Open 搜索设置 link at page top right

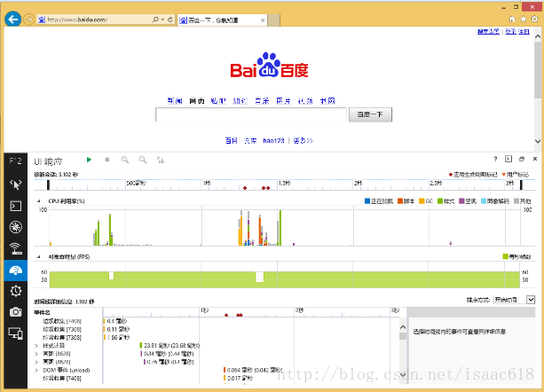tap(488, 32)
